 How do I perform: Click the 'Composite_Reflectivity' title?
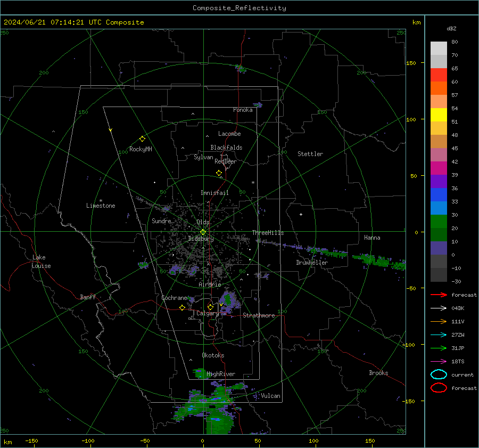[x=239, y=8]
